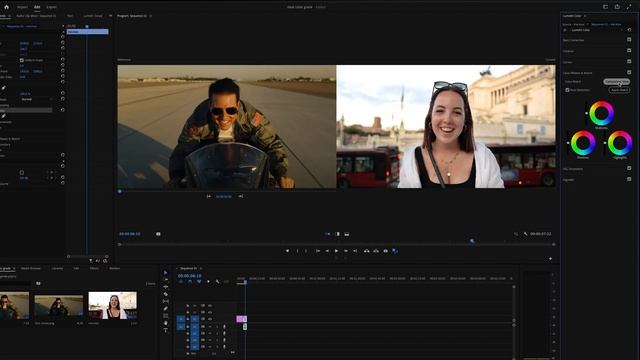
Task: Jump to the In point
Action: coord(318,251)
